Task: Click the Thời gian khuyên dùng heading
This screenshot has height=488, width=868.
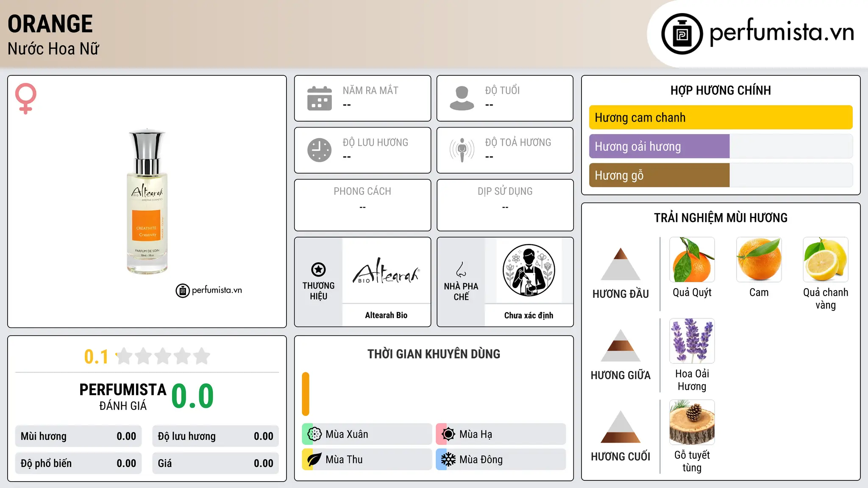Action: click(434, 354)
